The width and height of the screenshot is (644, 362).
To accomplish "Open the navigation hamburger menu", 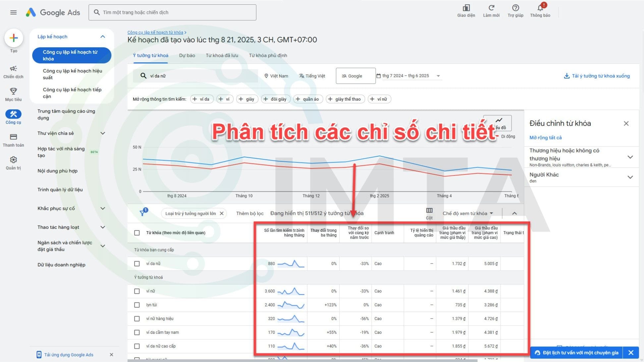I will point(14,12).
